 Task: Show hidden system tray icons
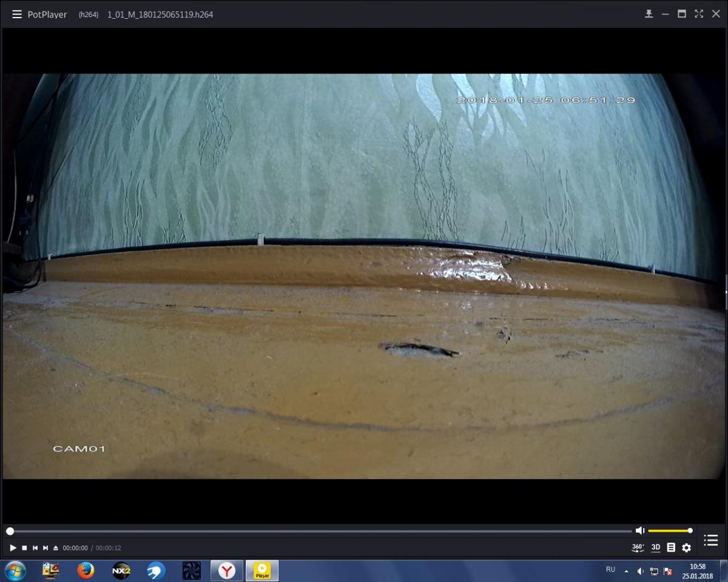(x=627, y=570)
